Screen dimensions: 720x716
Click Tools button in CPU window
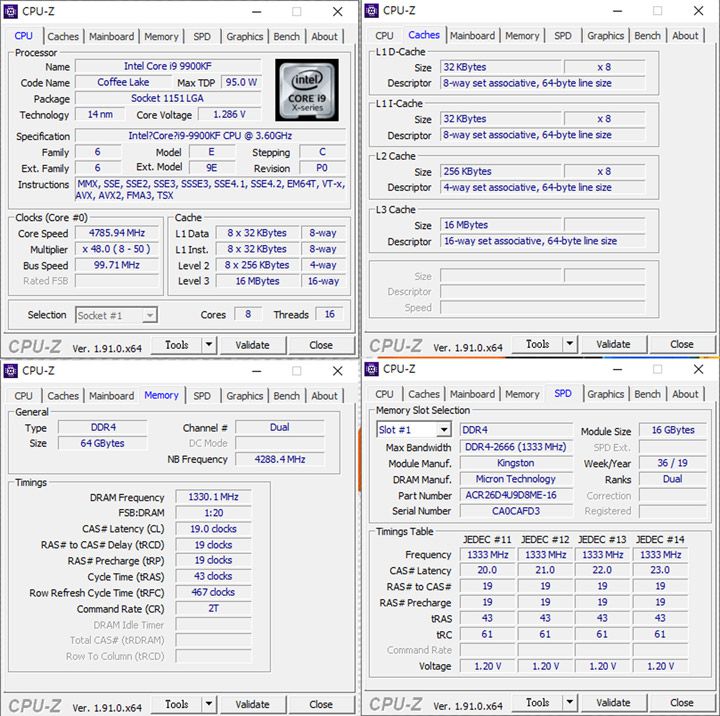click(x=177, y=345)
